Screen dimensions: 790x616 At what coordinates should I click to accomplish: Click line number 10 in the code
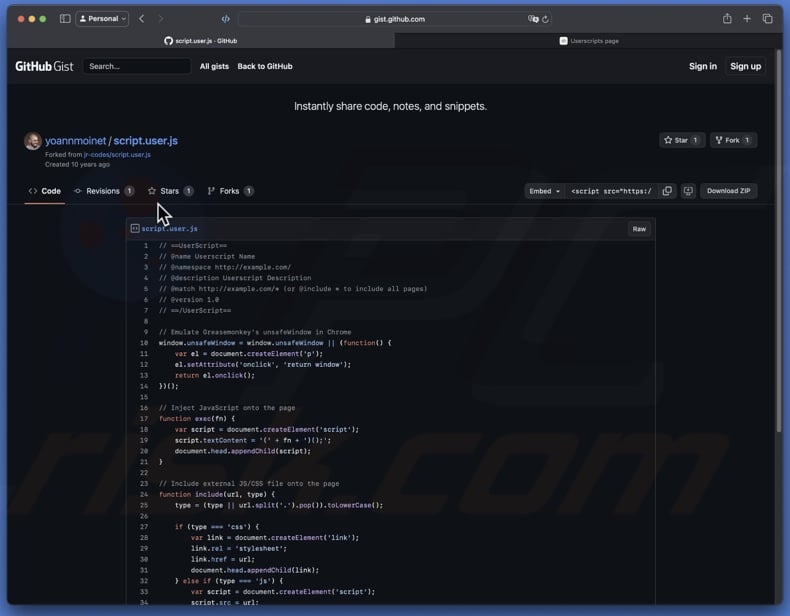click(x=144, y=343)
